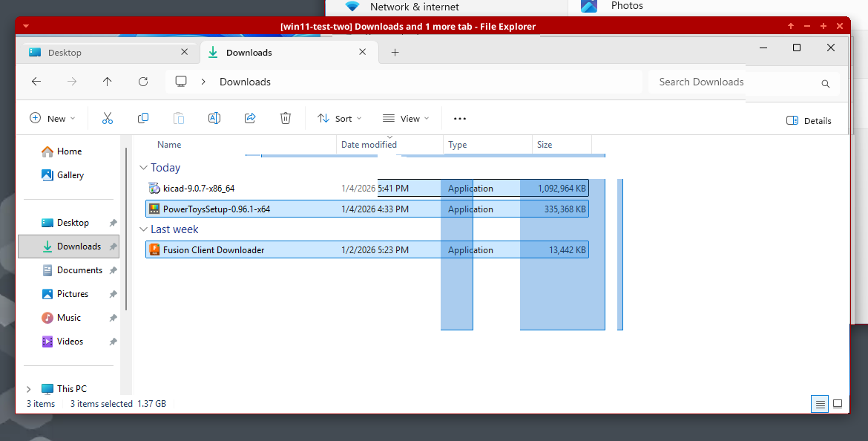Open See more options menu
868x441 pixels.
pyautogui.click(x=459, y=119)
